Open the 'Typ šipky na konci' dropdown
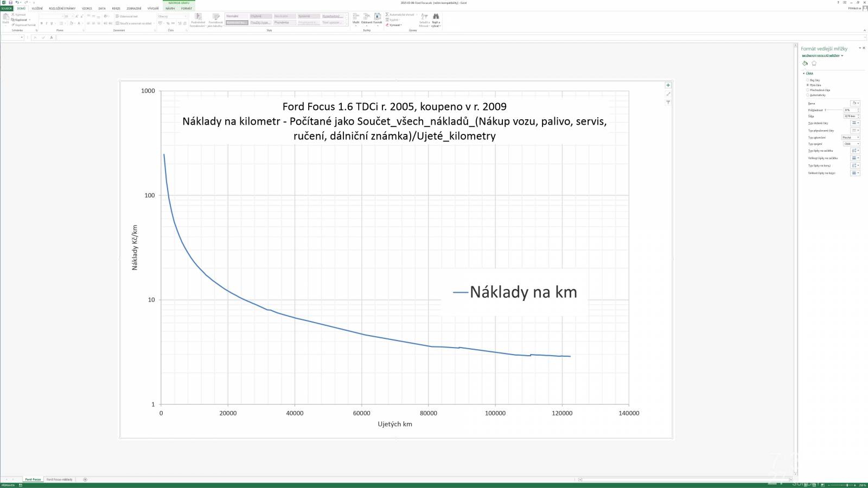868x488 pixels. click(855, 165)
